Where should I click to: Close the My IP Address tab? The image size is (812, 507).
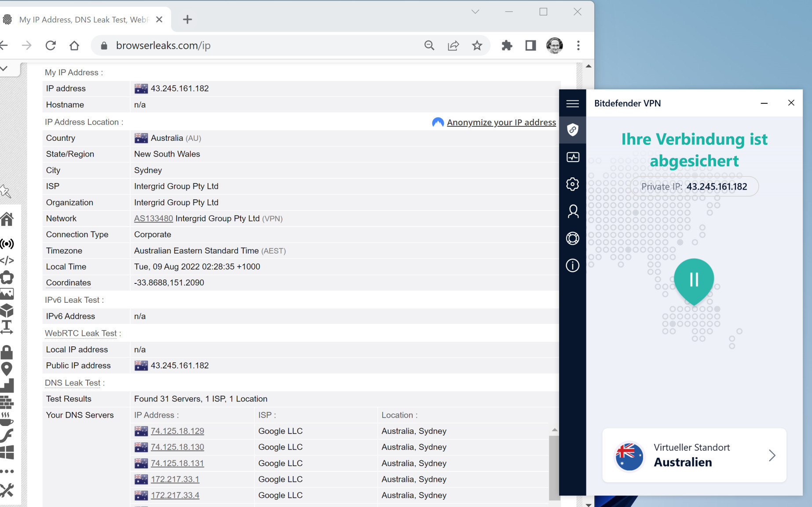click(x=159, y=19)
